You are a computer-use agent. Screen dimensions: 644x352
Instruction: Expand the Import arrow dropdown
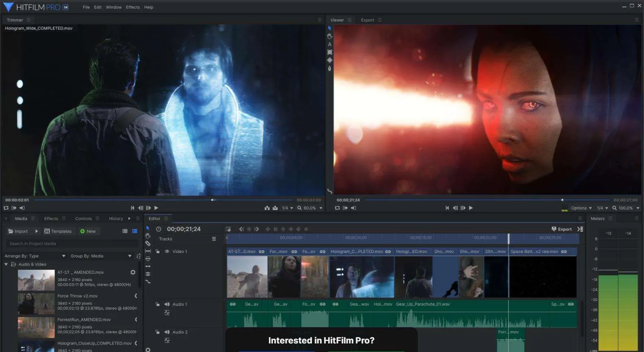[36, 231]
